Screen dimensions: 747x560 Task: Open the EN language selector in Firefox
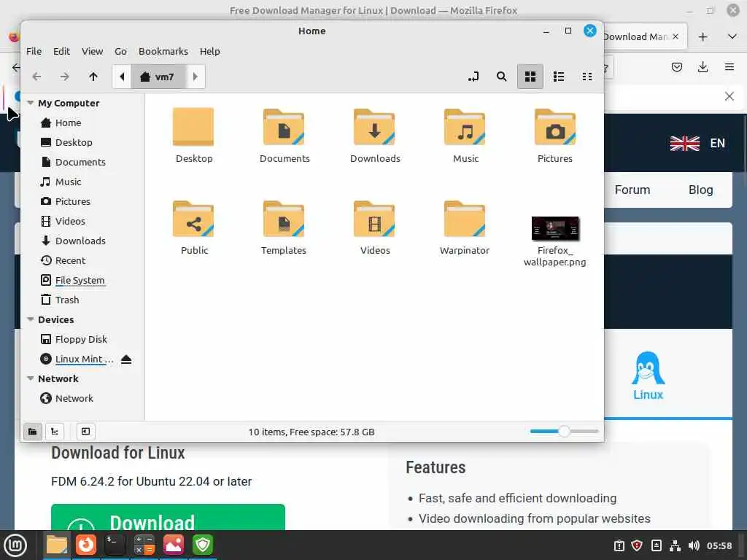click(x=698, y=144)
